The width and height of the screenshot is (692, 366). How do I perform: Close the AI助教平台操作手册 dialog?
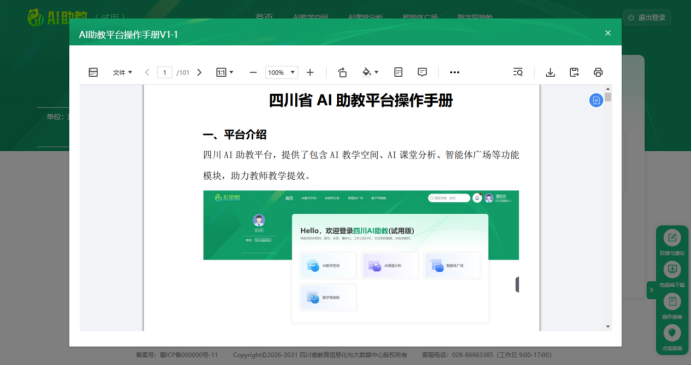pyautogui.click(x=608, y=33)
